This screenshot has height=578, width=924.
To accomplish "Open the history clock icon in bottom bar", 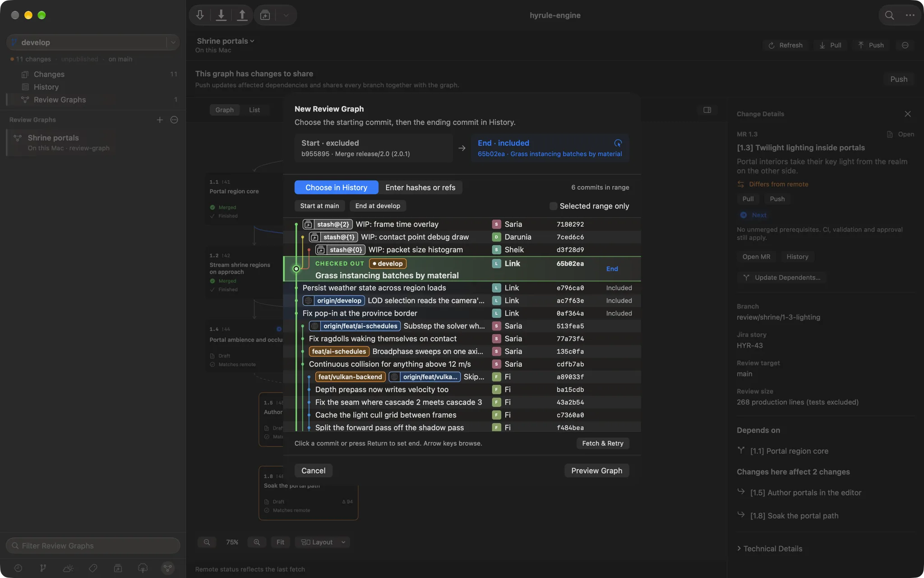I will coord(18,568).
